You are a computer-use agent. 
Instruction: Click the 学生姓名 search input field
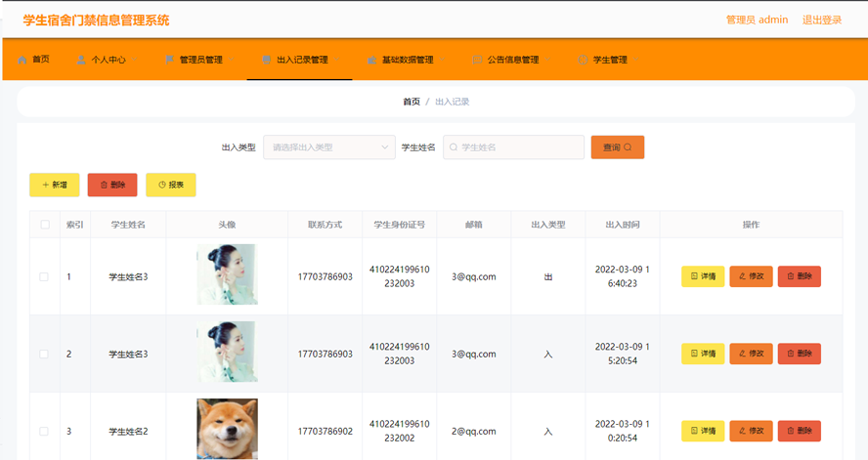pos(514,147)
